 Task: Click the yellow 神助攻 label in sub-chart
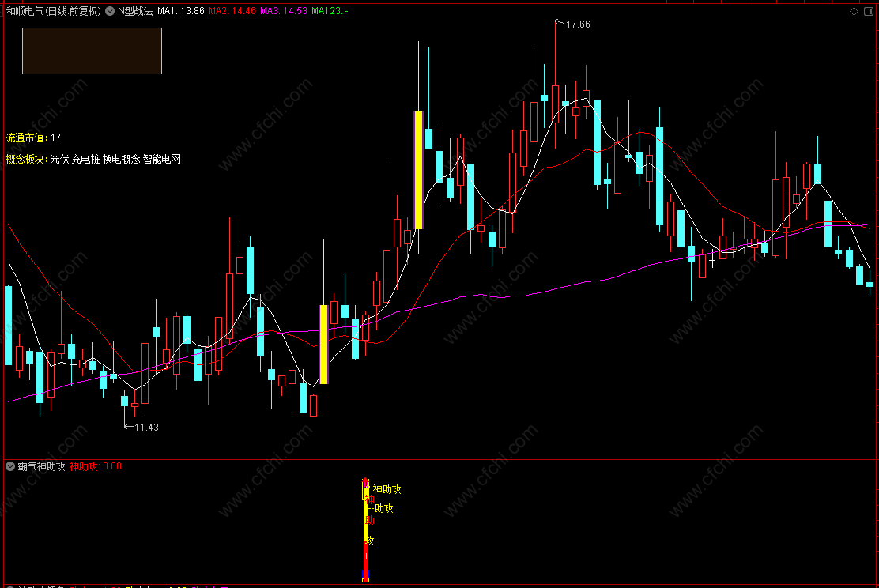(x=387, y=489)
